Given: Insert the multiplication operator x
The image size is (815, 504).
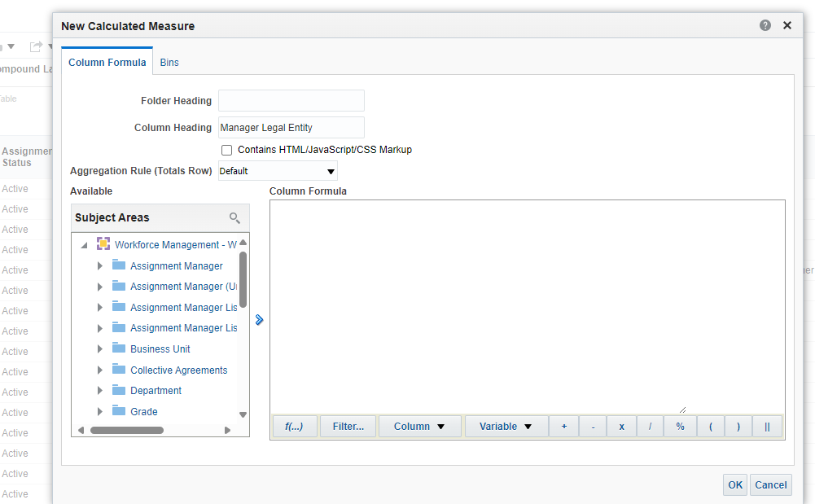Looking at the screenshot, I should 621,426.
